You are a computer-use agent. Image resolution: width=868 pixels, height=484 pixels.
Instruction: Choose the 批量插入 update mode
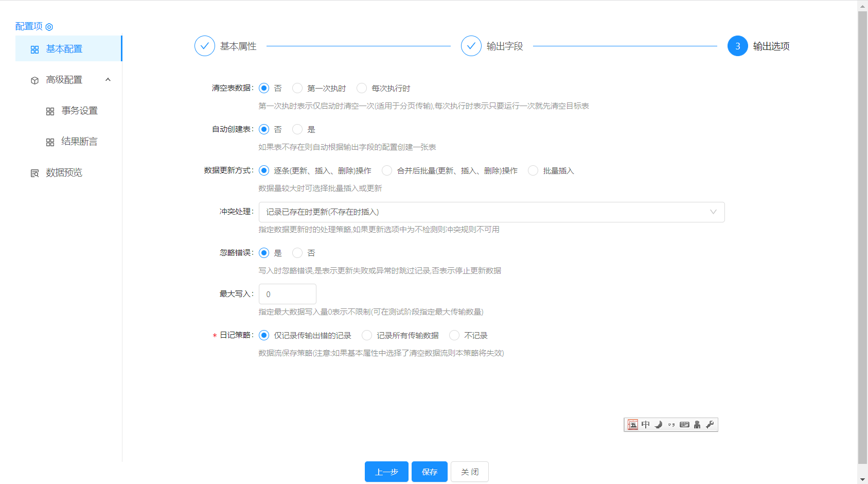click(533, 170)
